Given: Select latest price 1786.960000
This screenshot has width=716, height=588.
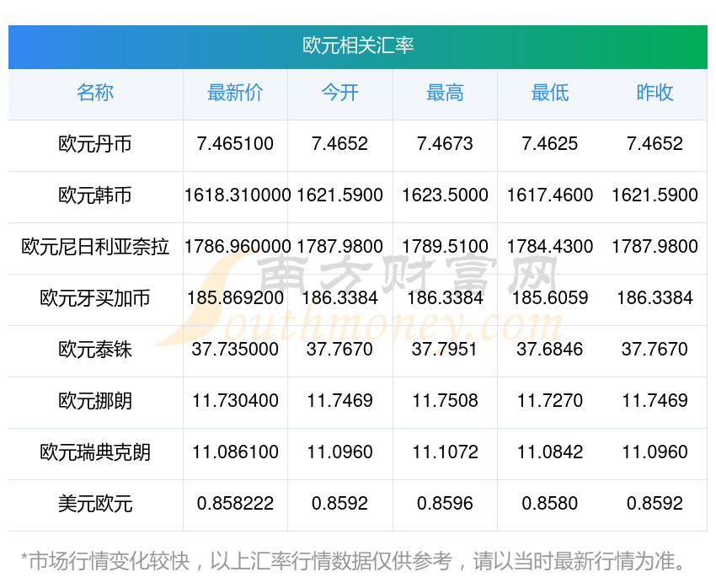Looking at the screenshot, I should [x=238, y=247].
